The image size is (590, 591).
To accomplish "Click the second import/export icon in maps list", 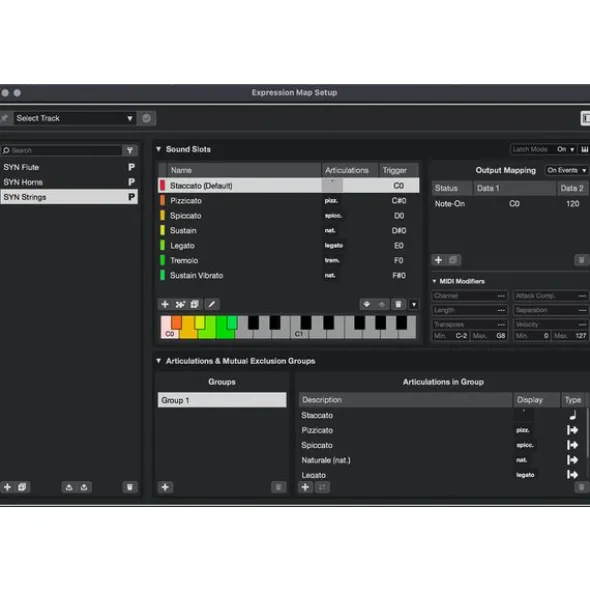I will pyautogui.click(x=84, y=487).
